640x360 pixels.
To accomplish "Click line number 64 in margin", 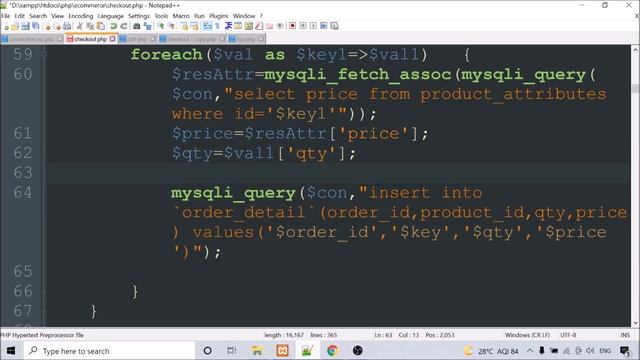I will (22, 192).
